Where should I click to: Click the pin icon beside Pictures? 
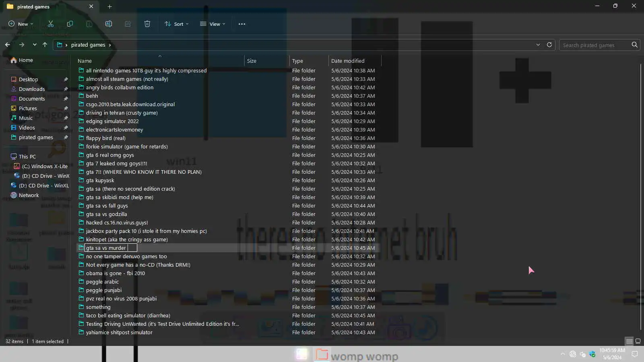point(66,108)
